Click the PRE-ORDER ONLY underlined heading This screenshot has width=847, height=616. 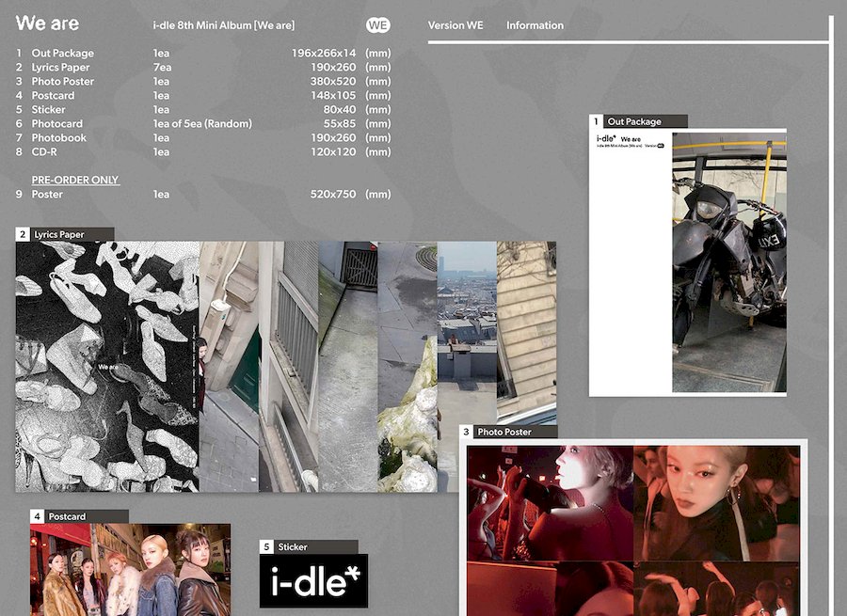click(x=75, y=180)
